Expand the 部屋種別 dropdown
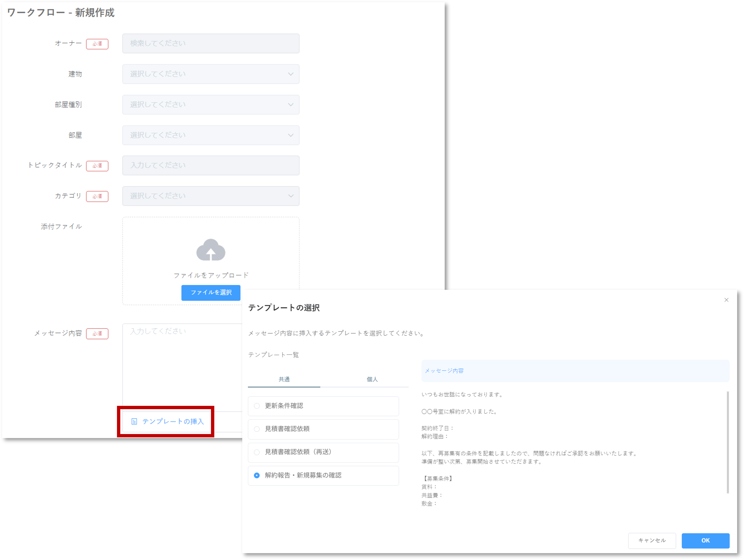The height and width of the screenshot is (560, 744). pyautogui.click(x=211, y=105)
